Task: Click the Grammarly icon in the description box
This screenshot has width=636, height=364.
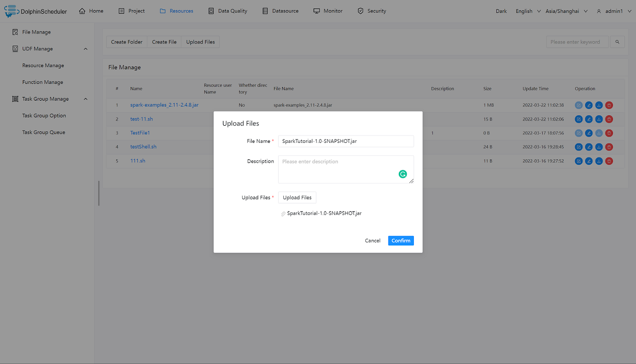Action: (402, 174)
